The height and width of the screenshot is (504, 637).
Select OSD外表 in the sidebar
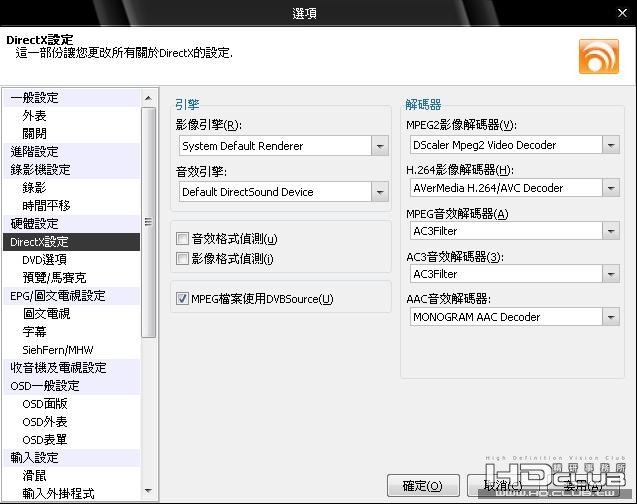72,422
